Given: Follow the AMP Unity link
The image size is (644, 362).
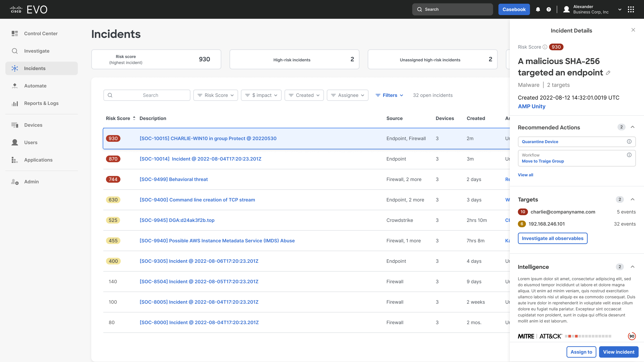Looking at the screenshot, I should click(531, 106).
